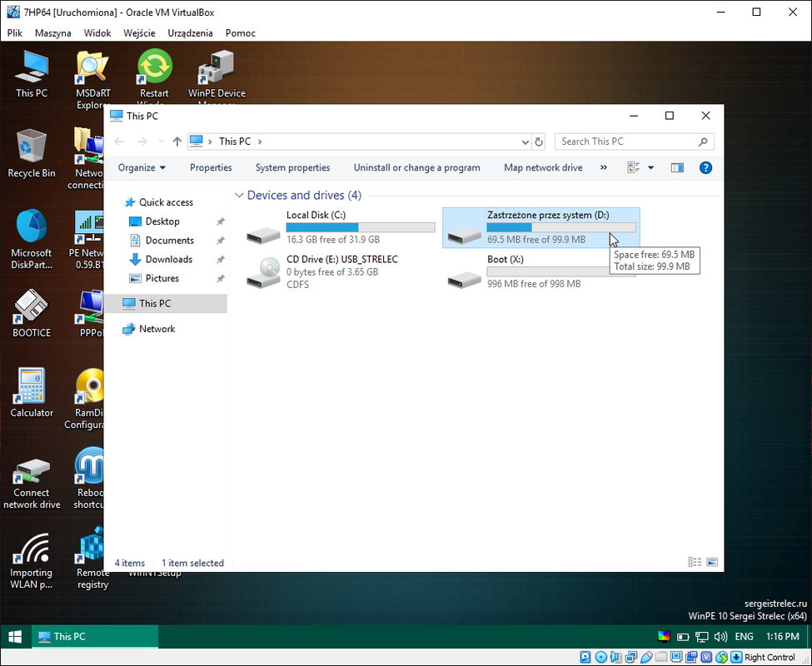This screenshot has width=812, height=666.
Task: Click the search magnifier icon
Action: (x=703, y=142)
